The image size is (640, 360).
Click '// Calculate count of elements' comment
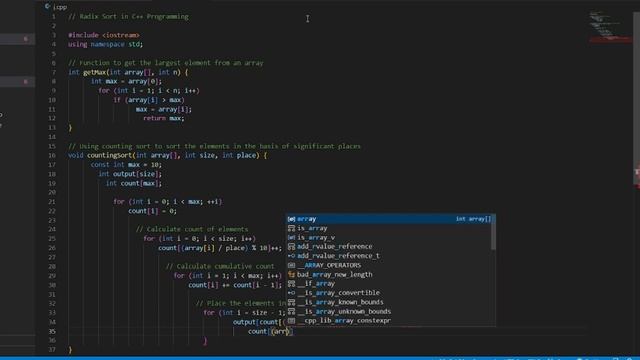pyautogui.click(x=192, y=229)
